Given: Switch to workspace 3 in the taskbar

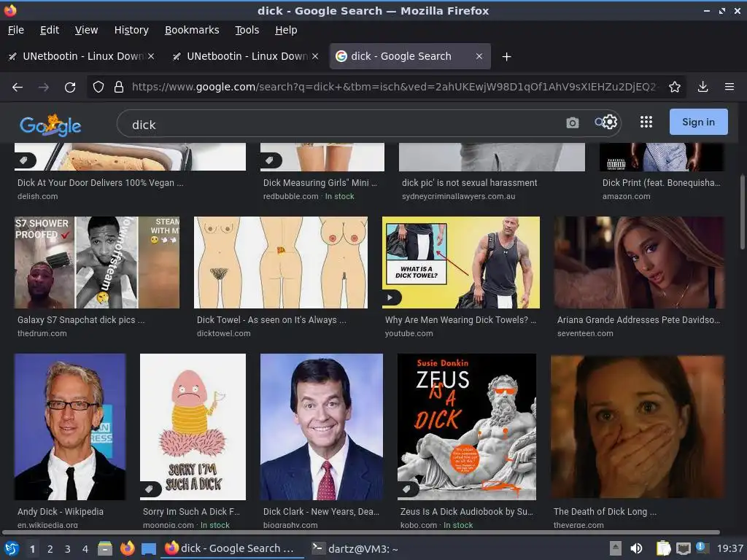Looking at the screenshot, I should coord(68,549).
